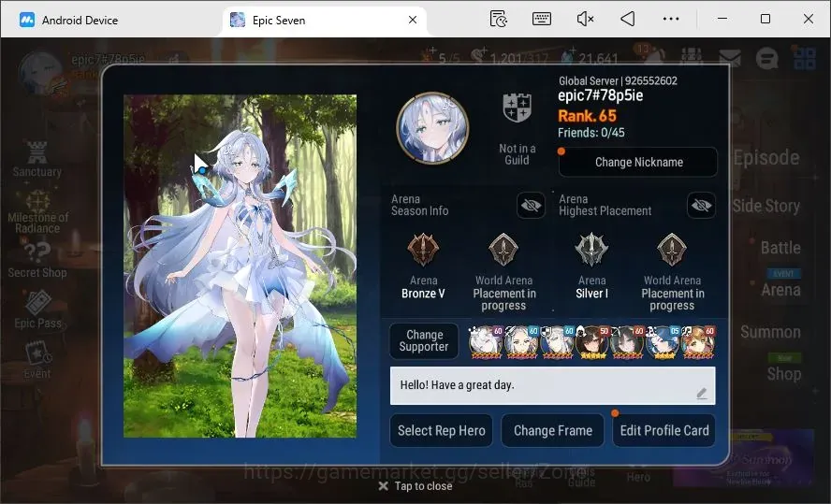Select fifth supporter hero with bow icon
Image resolution: width=831 pixels, height=504 pixels.
tap(628, 342)
